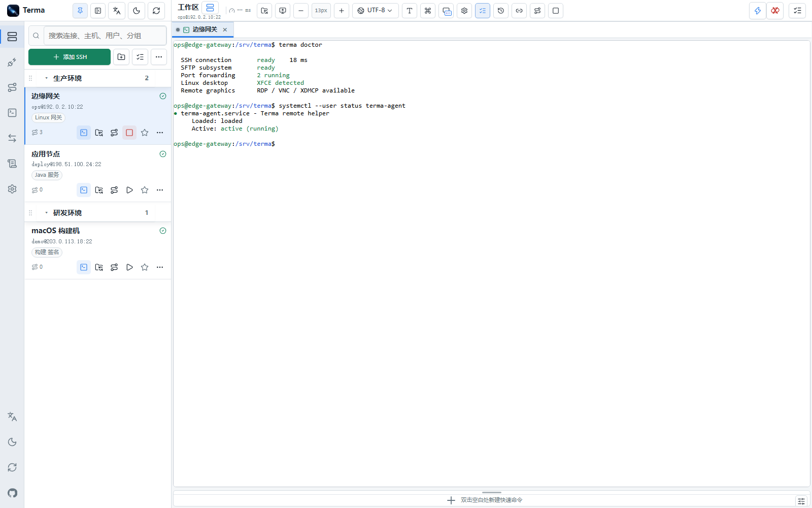Toggle the pin button beside Terma logo

(80, 11)
